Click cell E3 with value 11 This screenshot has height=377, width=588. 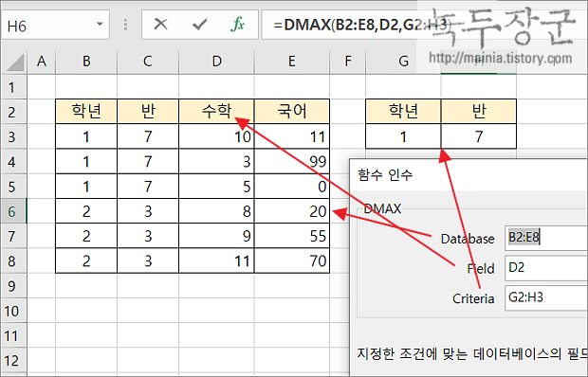[292, 136]
